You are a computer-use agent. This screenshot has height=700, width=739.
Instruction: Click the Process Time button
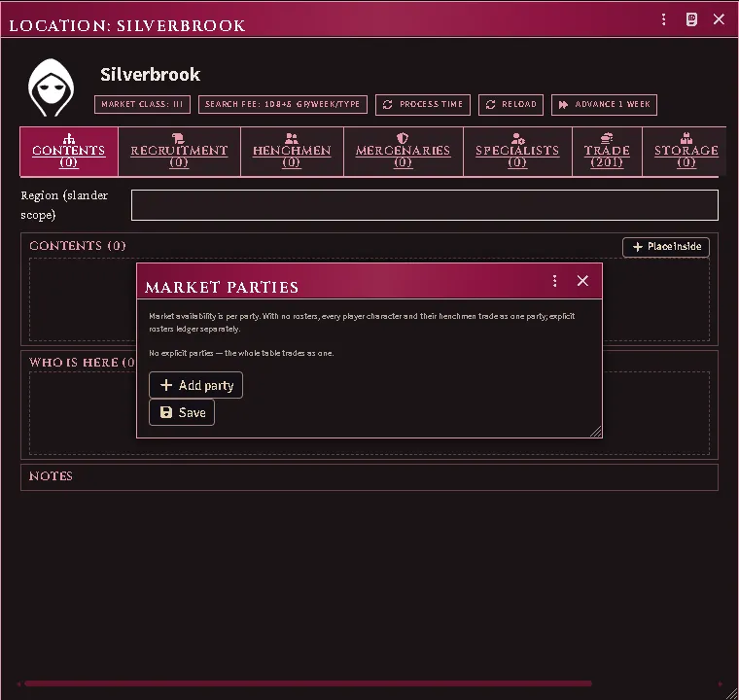coord(423,104)
